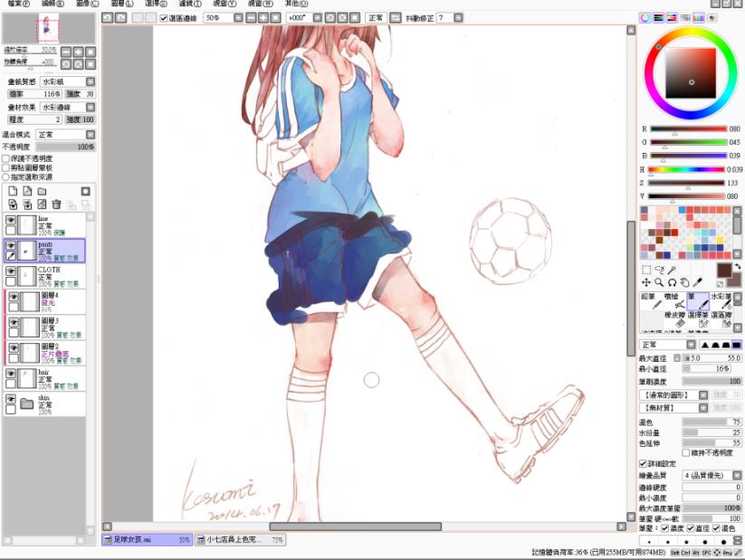Adjust the 筆刷濃度 brush density slider

712,381
